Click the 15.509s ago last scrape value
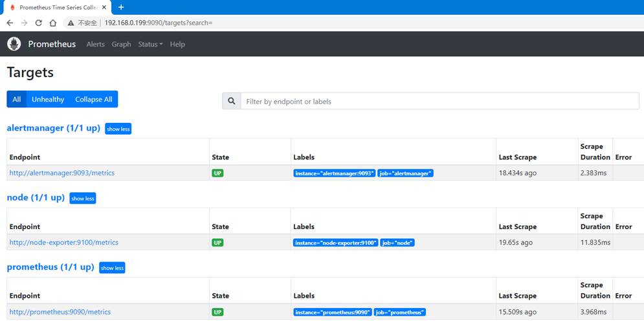Screen dimensions: 644x321 coord(518,313)
